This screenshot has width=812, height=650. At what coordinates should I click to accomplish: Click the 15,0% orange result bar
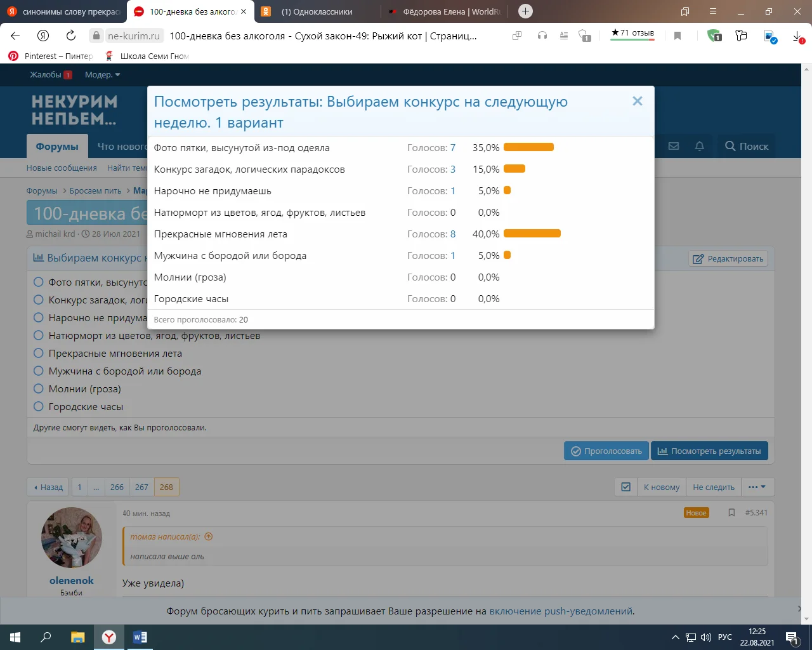point(514,169)
